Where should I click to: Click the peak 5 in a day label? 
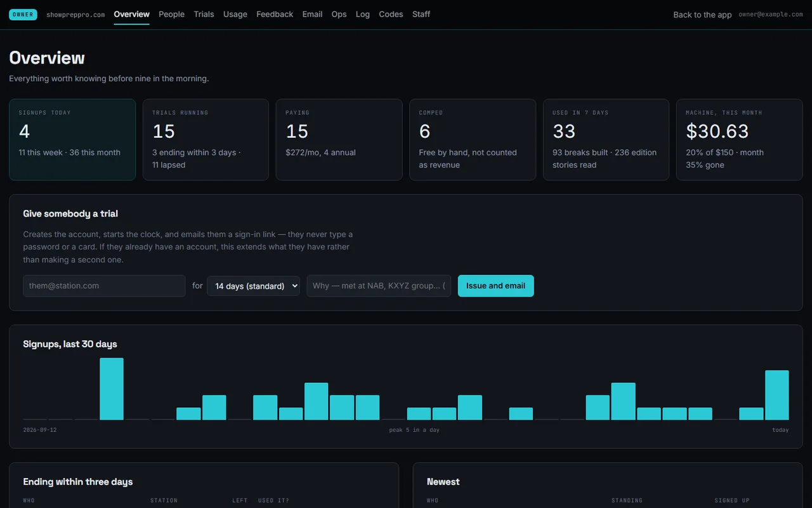click(x=414, y=430)
